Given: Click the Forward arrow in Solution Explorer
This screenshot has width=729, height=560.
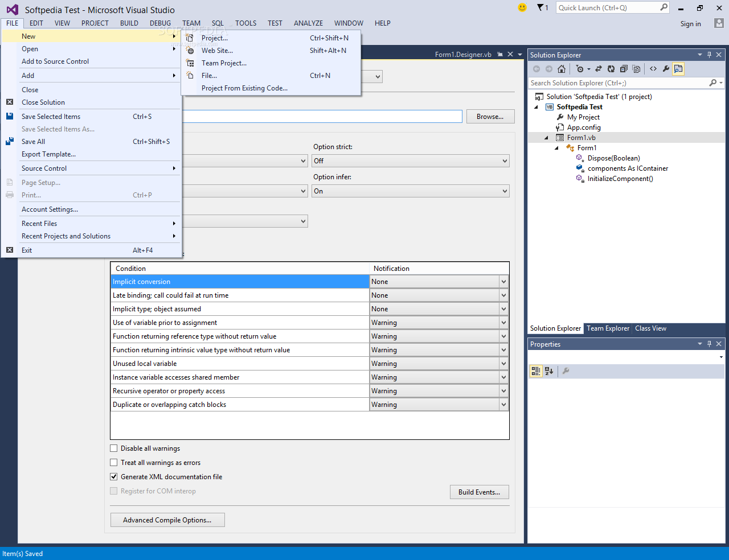Looking at the screenshot, I should pyautogui.click(x=549, y=69).
